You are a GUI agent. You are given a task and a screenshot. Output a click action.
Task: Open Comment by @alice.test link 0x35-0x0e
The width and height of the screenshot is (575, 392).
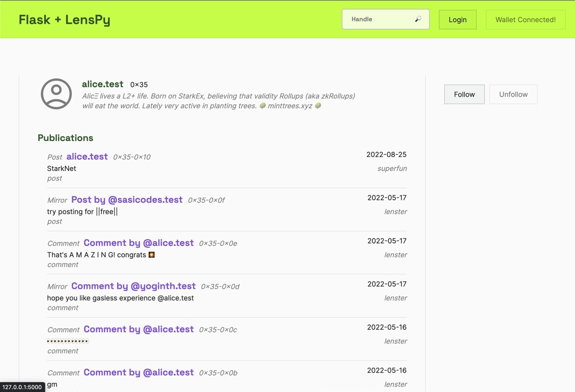coord(139,243)
